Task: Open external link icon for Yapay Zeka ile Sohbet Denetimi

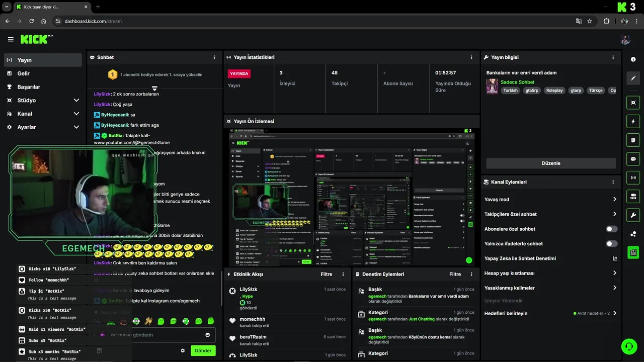Action: pos(614,258)
